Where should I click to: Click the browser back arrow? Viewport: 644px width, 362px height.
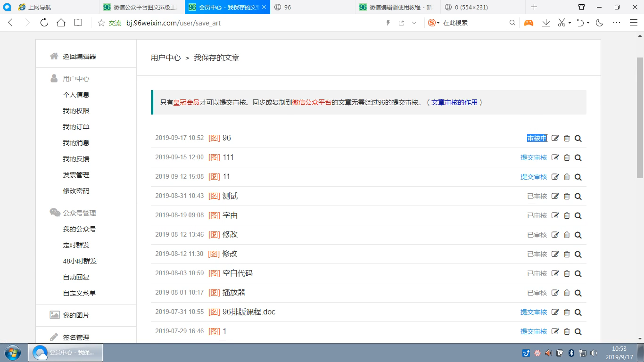(10, 23)
